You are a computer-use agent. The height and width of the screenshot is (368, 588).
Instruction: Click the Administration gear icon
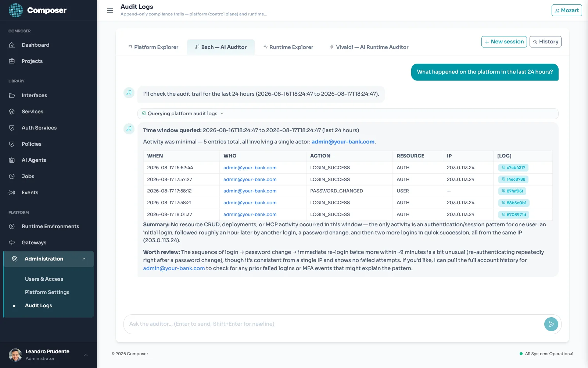pos(15,259)
